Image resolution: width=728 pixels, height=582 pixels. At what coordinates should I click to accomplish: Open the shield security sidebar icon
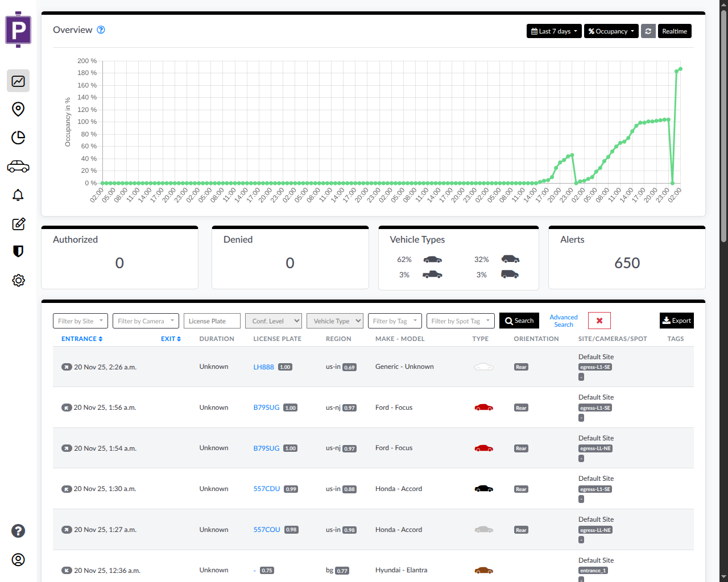[18, 251]
